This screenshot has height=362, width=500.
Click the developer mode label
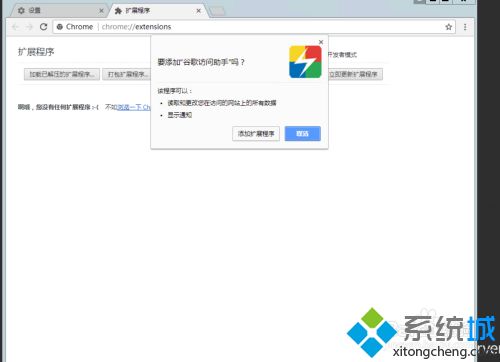tap(342, 55)
